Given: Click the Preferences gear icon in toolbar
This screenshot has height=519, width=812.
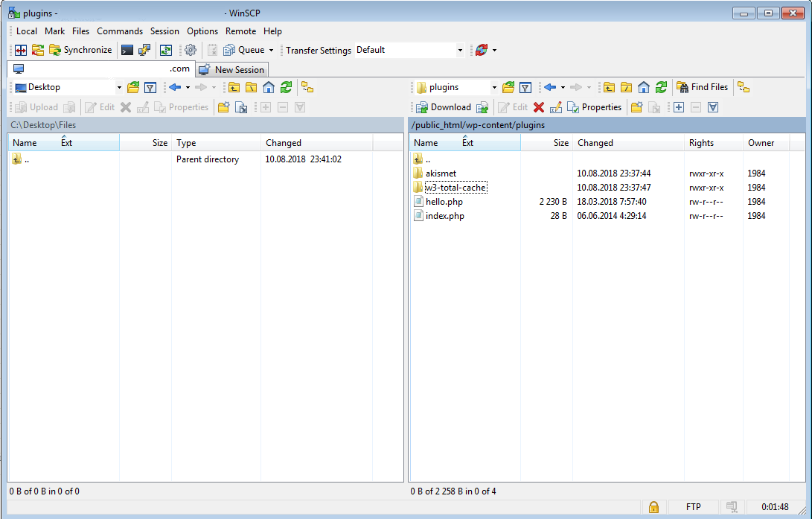Looking at the screenshot, I should pyautogui.click(x=191, y=50).
